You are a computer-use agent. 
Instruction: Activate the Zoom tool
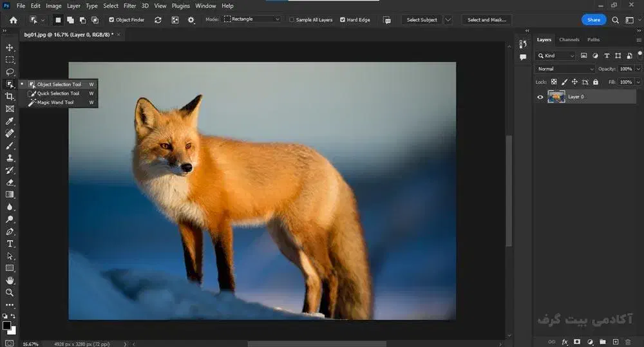pos(10,292)
